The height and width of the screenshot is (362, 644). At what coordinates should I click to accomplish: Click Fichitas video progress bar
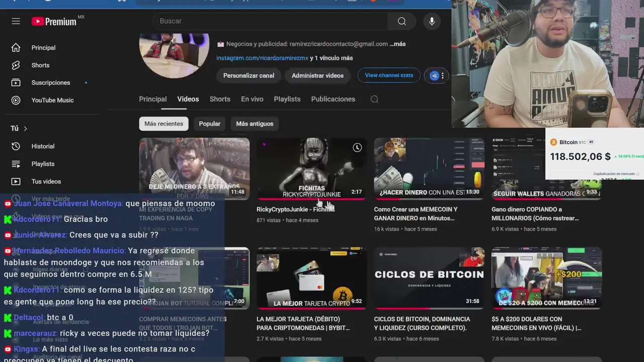click(x=311, y=199)
